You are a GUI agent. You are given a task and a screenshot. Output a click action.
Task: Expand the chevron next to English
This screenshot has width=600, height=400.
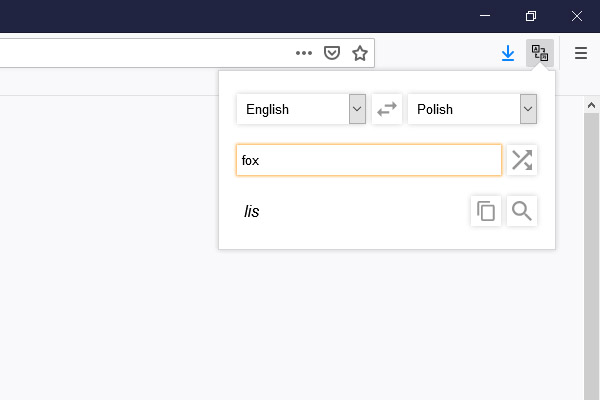click(357, 109)
